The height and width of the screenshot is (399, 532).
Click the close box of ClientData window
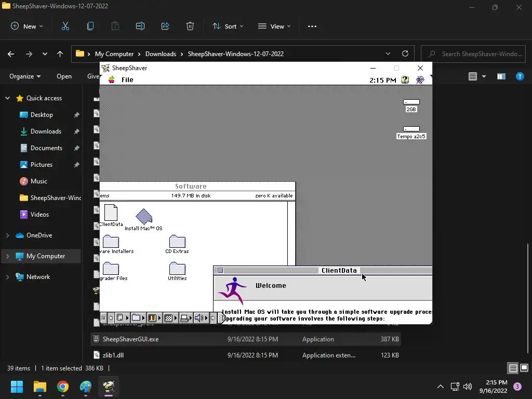220,270
